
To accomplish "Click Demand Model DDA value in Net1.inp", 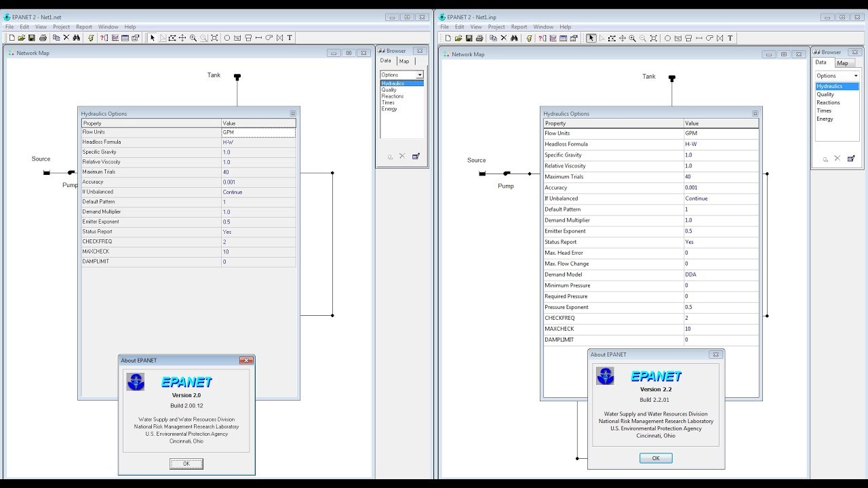I will click(722, 274).
